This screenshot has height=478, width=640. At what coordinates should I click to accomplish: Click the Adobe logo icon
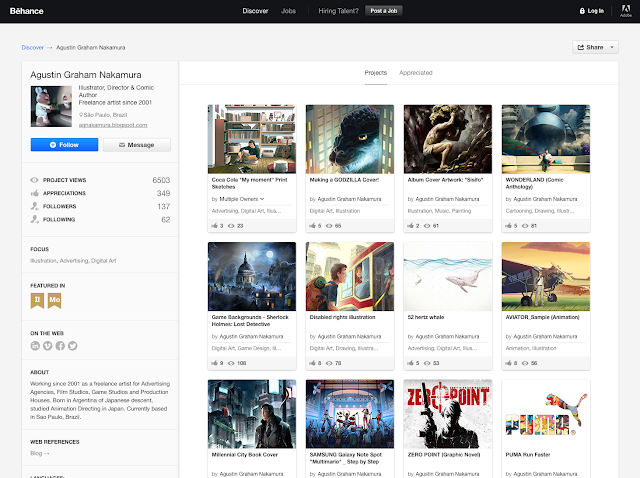pyautogui.click(x=626, y=10)
